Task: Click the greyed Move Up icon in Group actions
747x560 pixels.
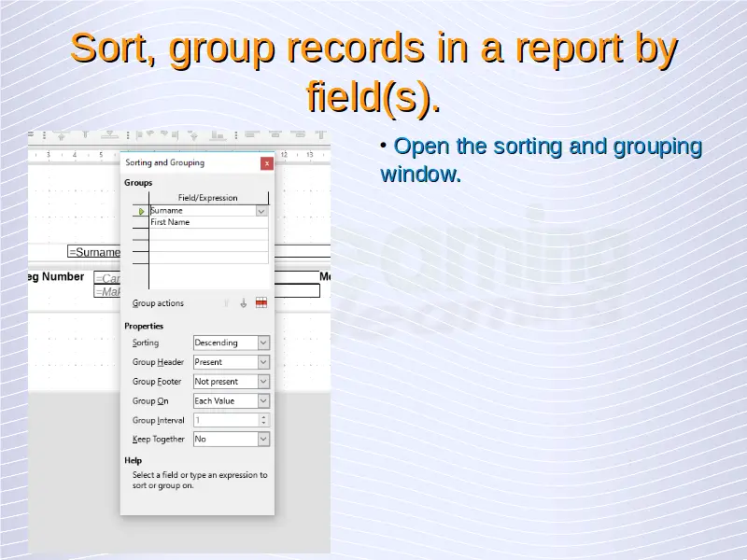Action: [226, 303]
